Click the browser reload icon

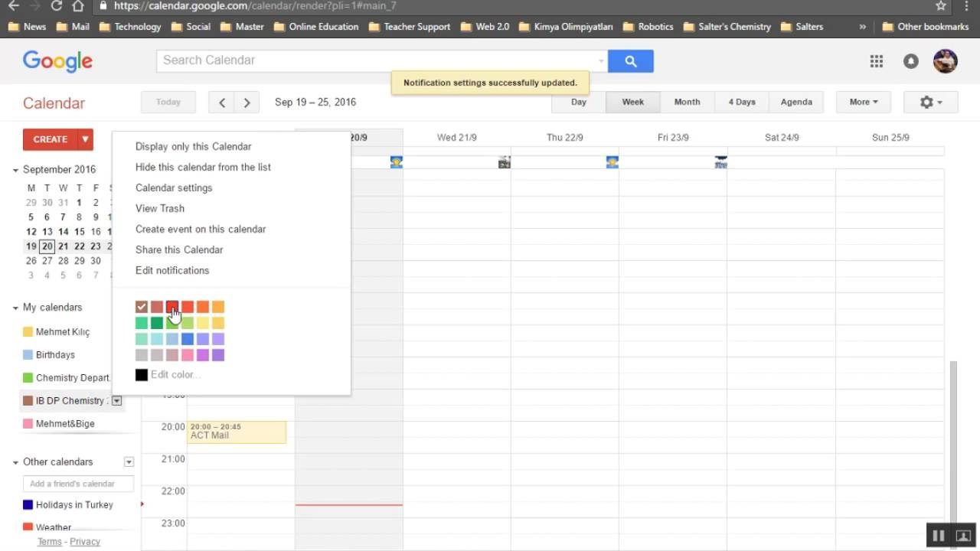click(x=56, y=6)
